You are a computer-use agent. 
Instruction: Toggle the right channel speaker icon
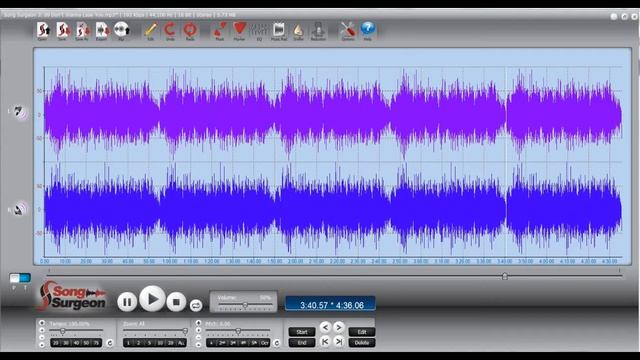pos(19,209)
